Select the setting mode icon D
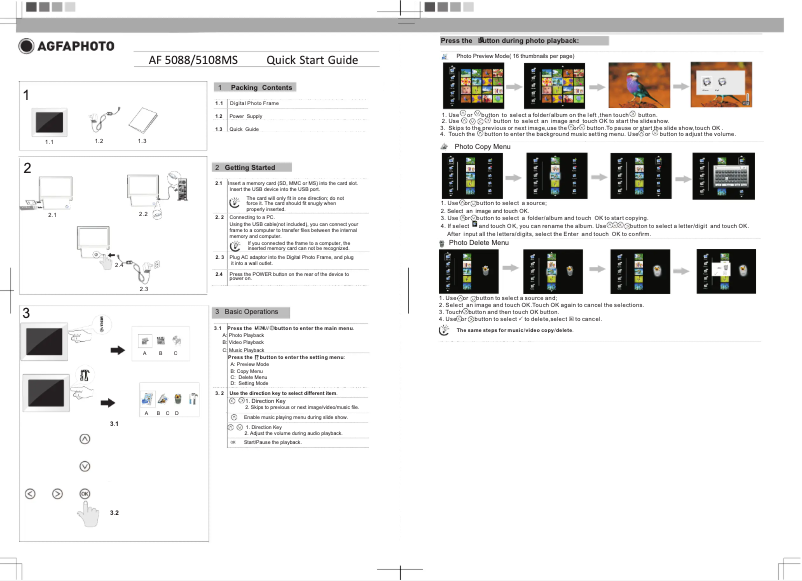The width and height of the screenshot is (802, 581). [178, 400]
